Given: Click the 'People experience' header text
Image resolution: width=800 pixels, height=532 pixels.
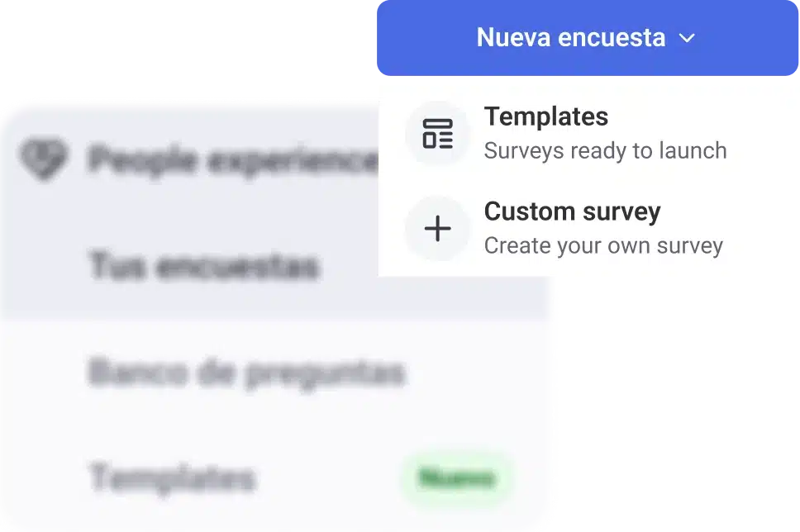Looking at the screenshot, I should pos(234,160).
